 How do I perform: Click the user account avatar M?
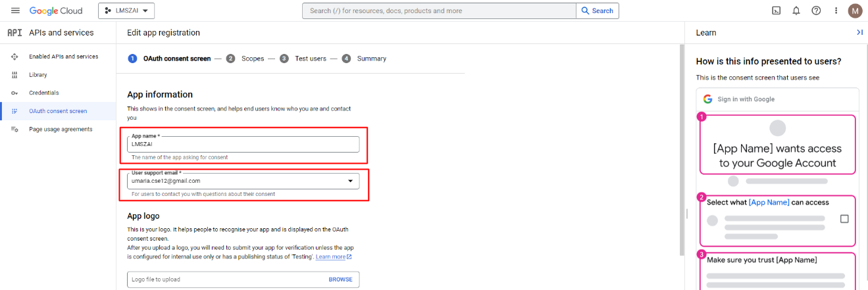pos(855,11)
